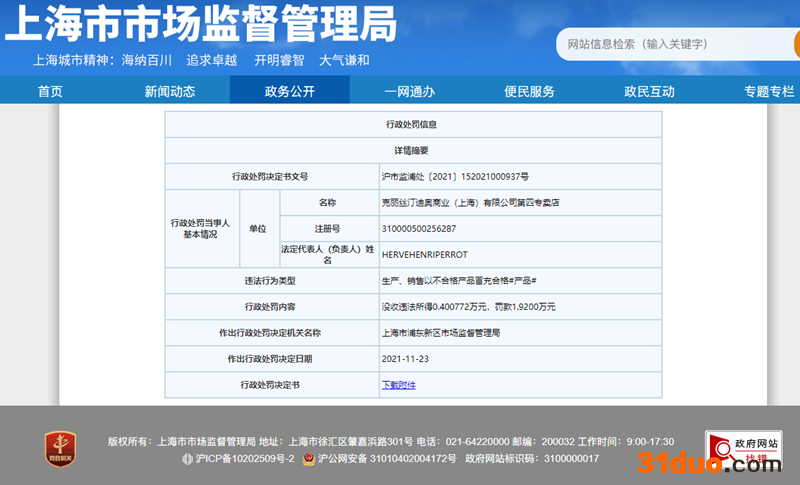Screen dimensions: 800x485
Task: Click the 上海市市场监督管理局 site title logo
Action: (201, 24)
